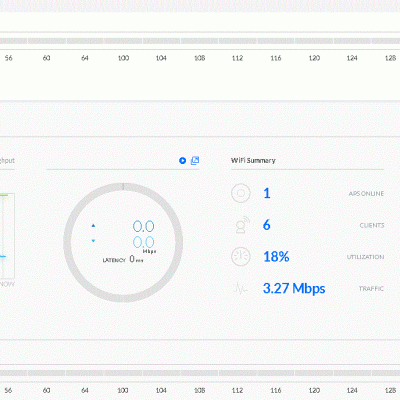Click the download arrow in the speed dial
Screen dimensions: 400x400
[93, 241]
